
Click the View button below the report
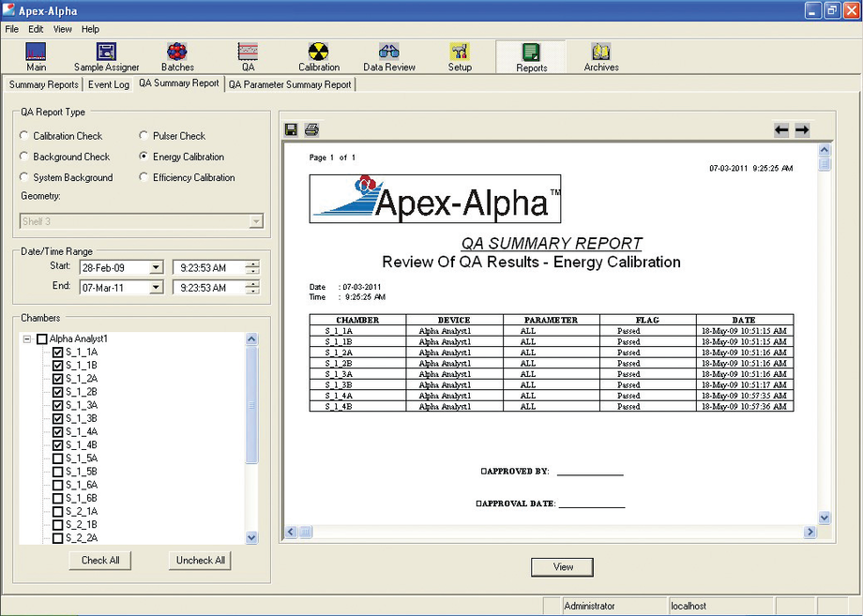point(562,566)
